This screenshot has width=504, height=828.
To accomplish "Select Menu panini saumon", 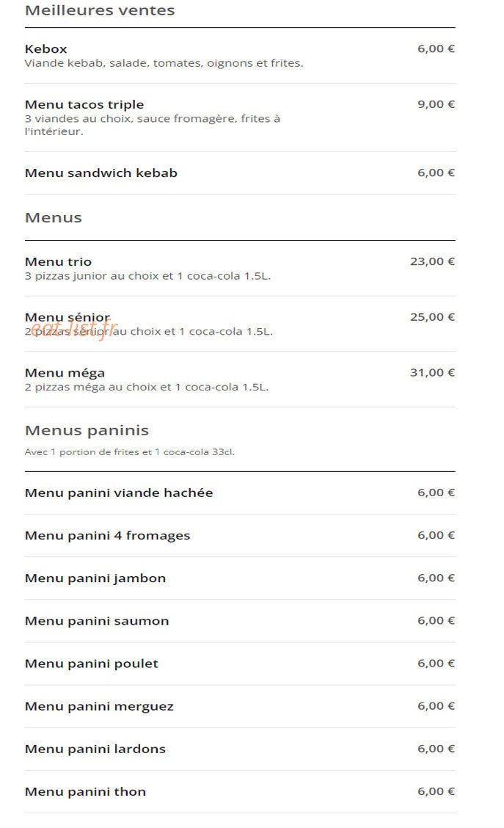I will point(240,621).
